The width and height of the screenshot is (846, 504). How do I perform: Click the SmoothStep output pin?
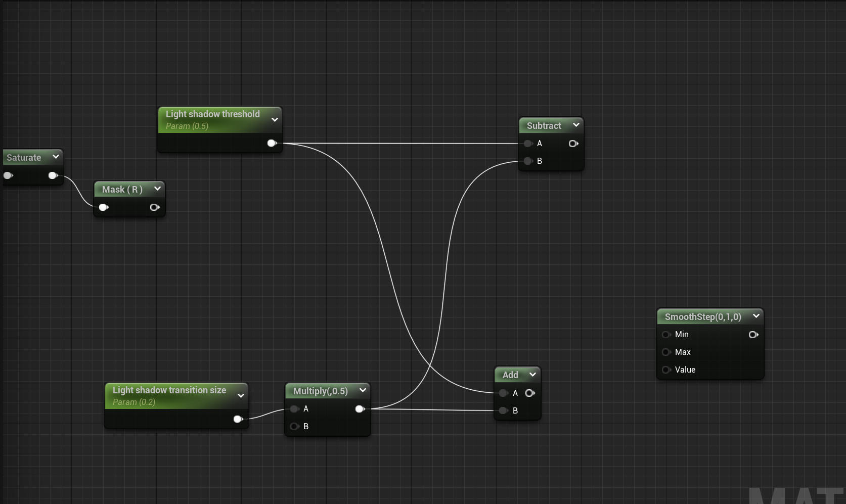tap(753, 335)
